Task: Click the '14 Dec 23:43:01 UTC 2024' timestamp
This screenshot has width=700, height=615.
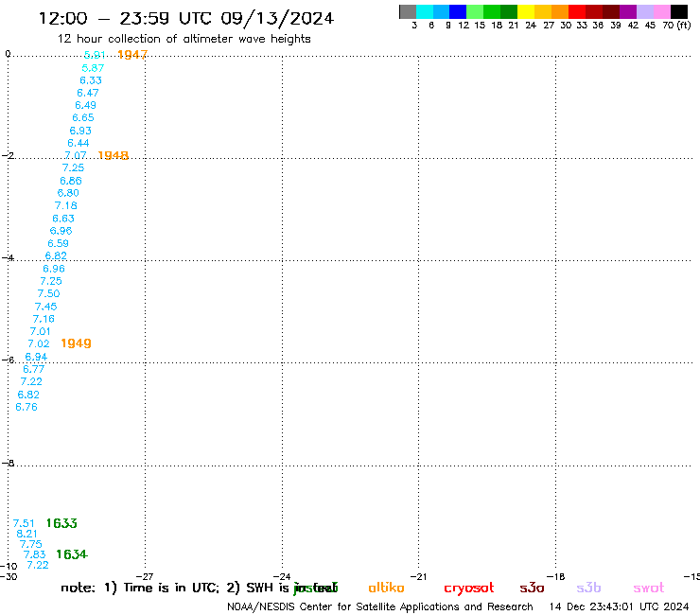Action: [619, 607]
